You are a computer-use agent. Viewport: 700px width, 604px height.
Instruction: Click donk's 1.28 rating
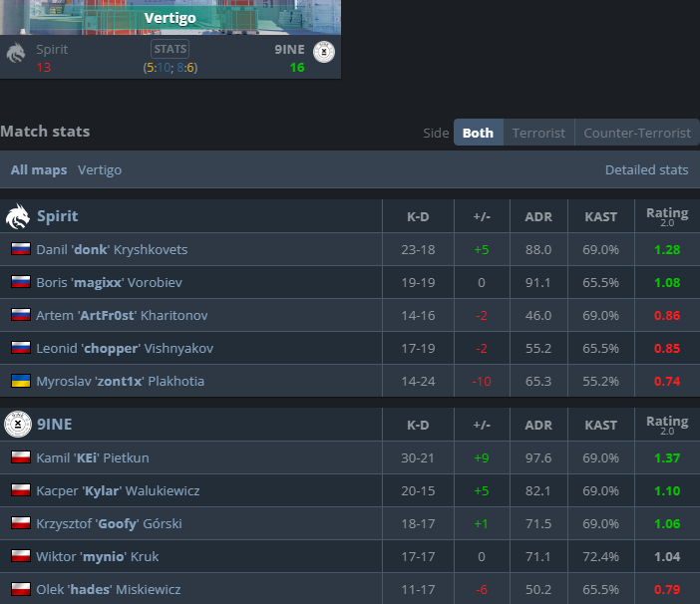pyautogui.click(x=667, y=249)
